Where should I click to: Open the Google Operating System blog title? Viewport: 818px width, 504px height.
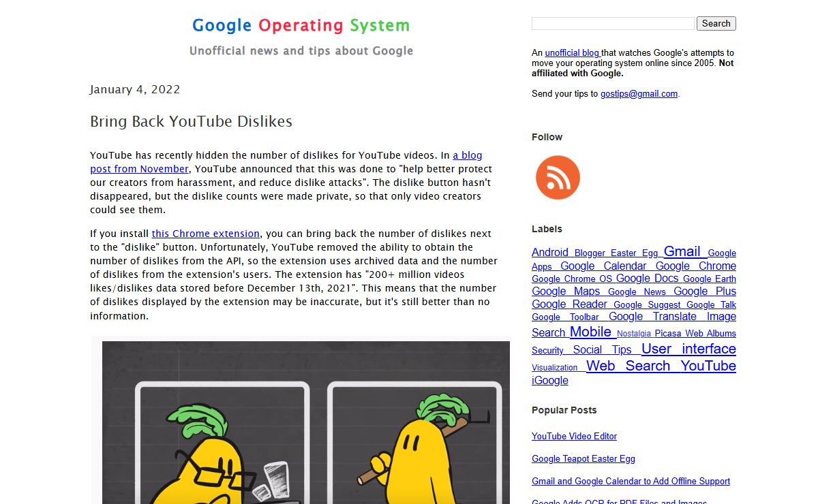pyautogui.click(x=301, y=26)
